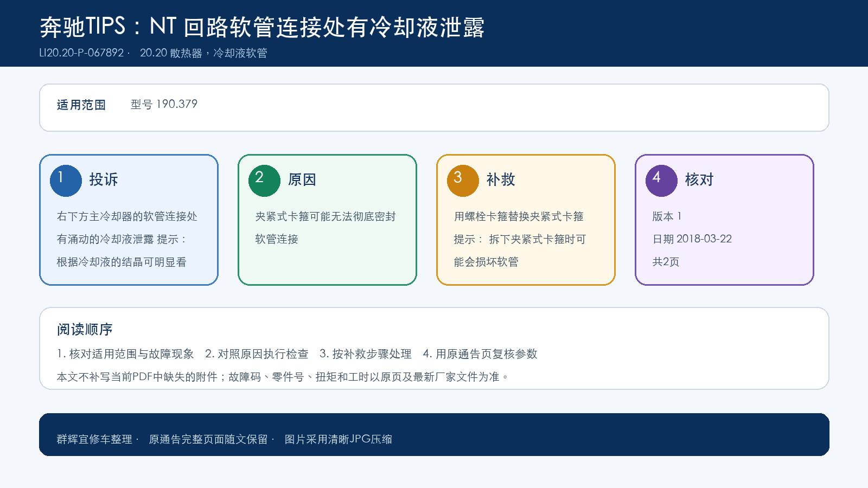
Task: Click step text 3. 按补救步骤处理
Action: click(x=366, y=354)
